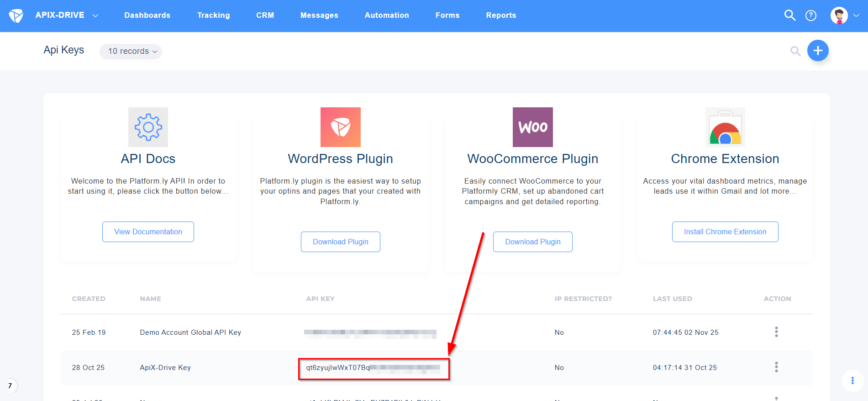Click the help question-mark icon

(811, 15)
